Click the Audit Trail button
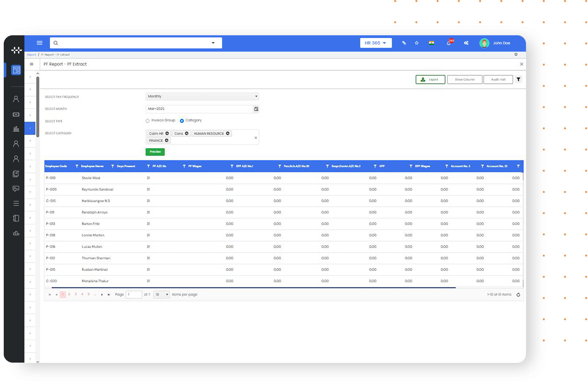Screen dimensions: 588x385 tap(498, 79)
